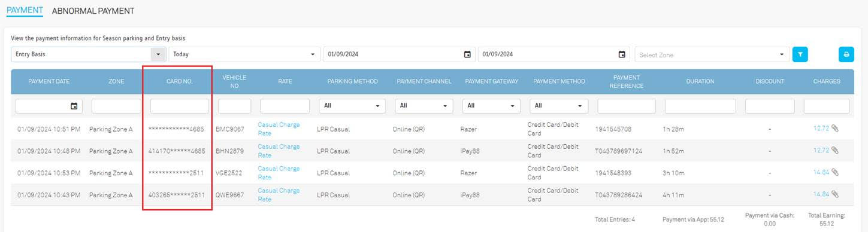The width and height of the screenshot is (868, 232).
Task: Expand the Entry Basis dropdown
Action: click(x=89, y=54)
